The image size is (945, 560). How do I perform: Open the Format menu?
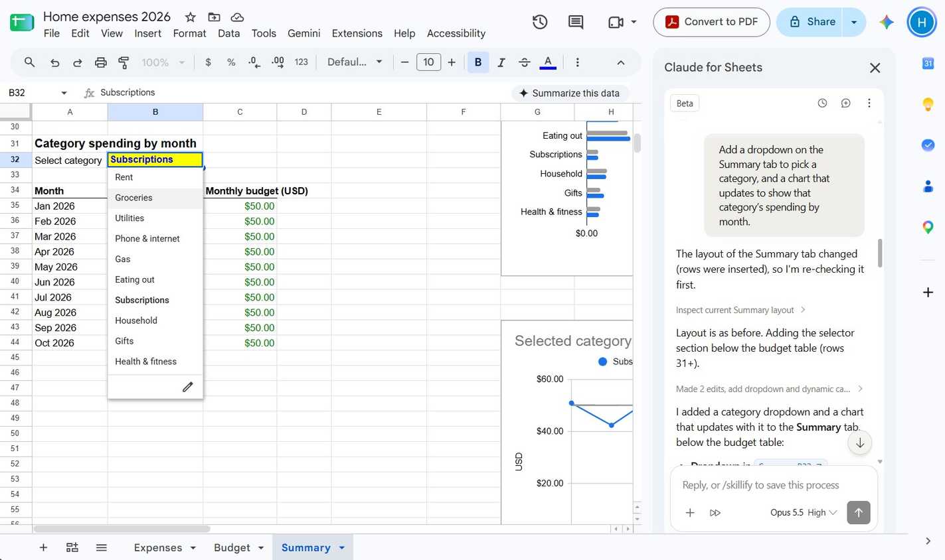coord(189,33)
